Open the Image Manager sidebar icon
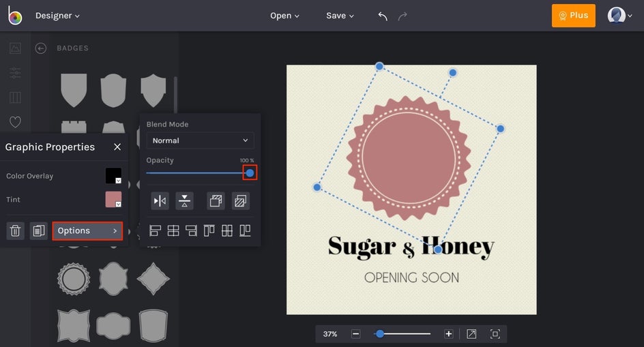The image size is (644, 347). tap(15, 48)
